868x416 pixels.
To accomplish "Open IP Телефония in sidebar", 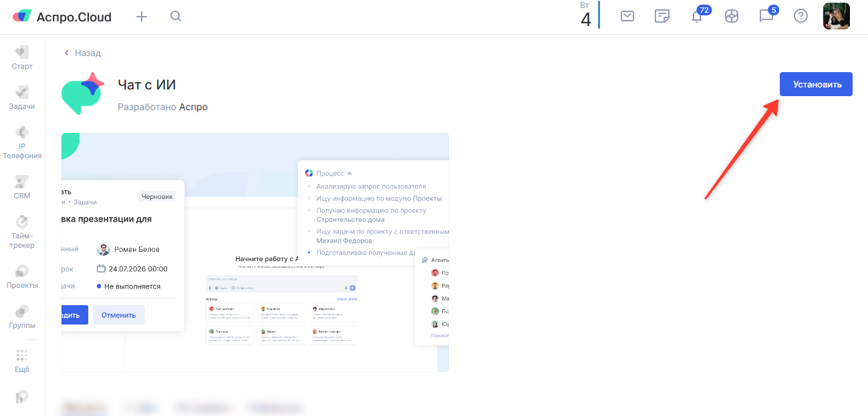I will pos(22,142).
